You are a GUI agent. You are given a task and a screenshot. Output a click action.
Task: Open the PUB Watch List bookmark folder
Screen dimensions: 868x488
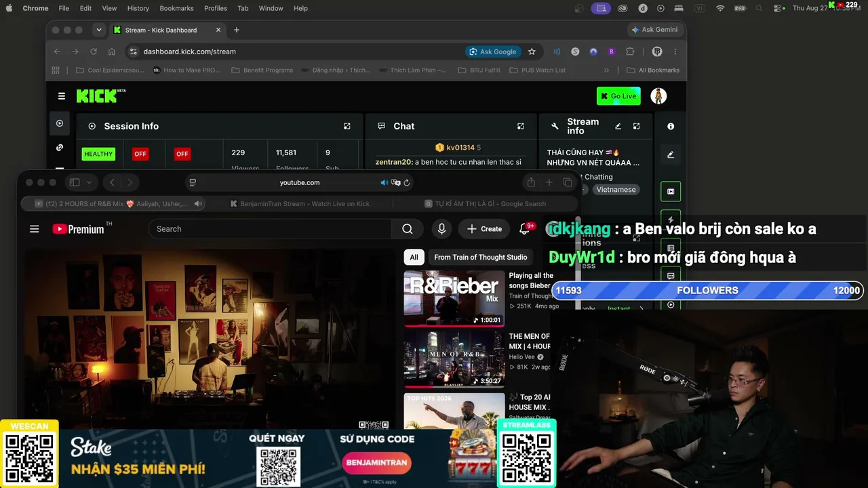click(537, 70)
